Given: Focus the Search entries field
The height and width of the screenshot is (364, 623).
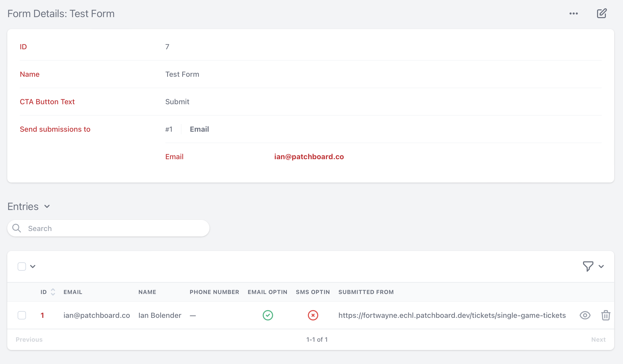Looking at the screenshot, I should point(108,228).
